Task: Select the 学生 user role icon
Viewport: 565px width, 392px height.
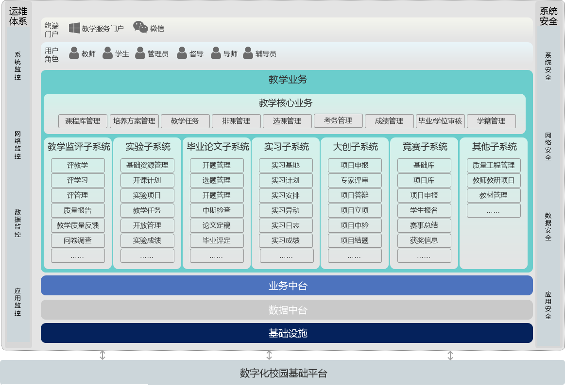Action: click(x=107, y=53)
